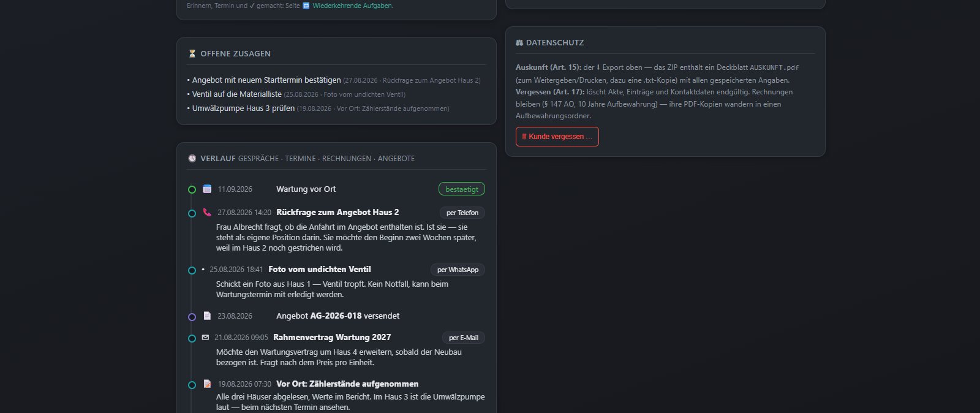Click the bestaetigt status badge
This screenshot has height=413, width=980.
(462, 189)
